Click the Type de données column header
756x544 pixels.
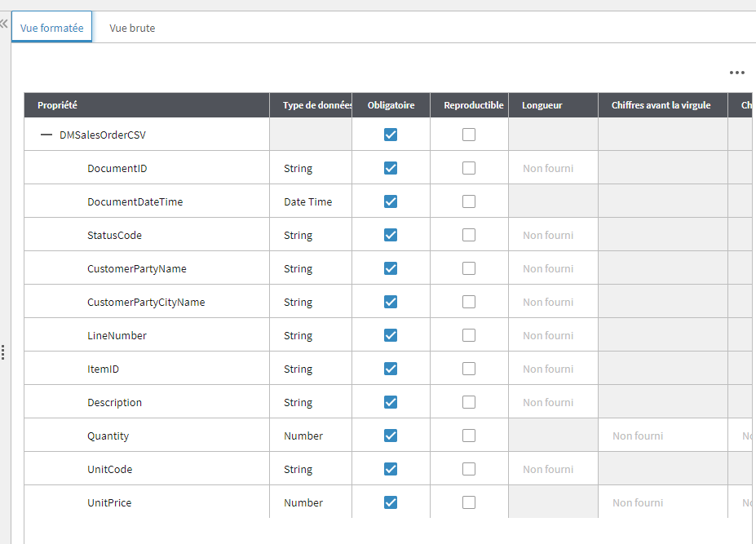311,105
